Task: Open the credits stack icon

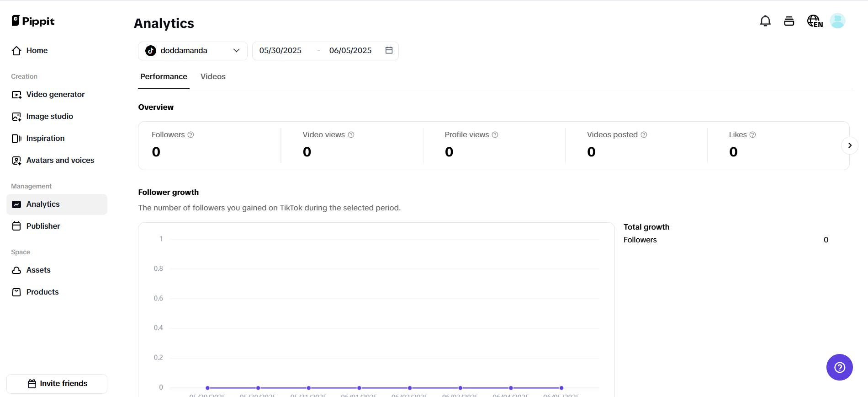Action: click(x=789, y=21)
